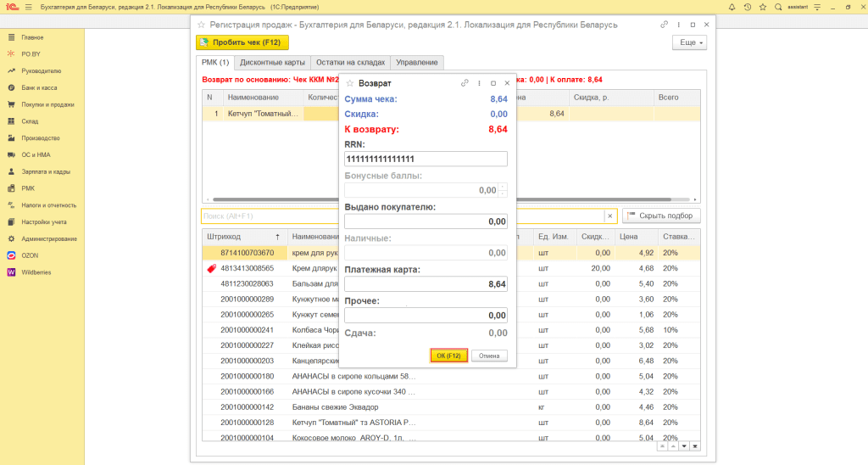The image size is (868, 465).
Task: Get link icon in Возврат dialog header
Action: coord(465,83)
